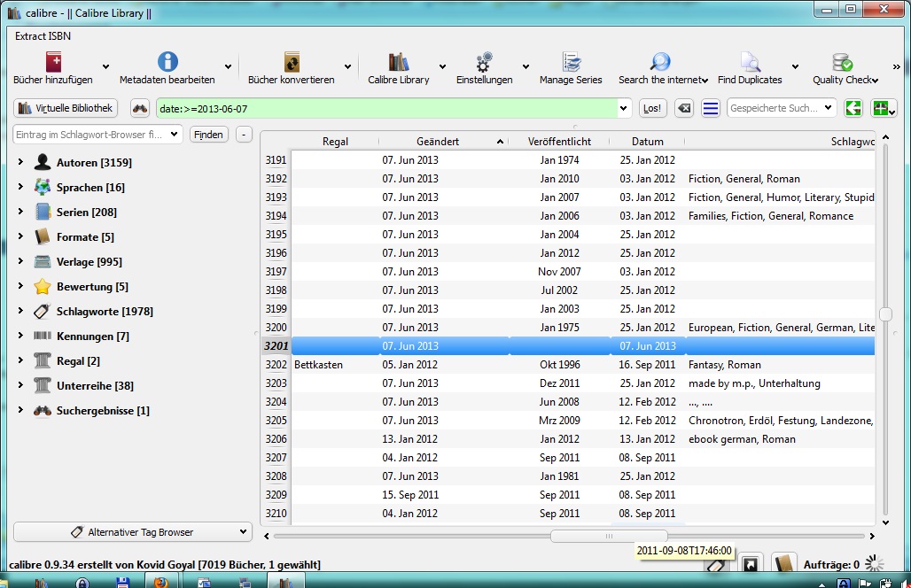The image size is (911, 588).
Task: Open search history dropdown arrow
Action: [x=623, y=108]
